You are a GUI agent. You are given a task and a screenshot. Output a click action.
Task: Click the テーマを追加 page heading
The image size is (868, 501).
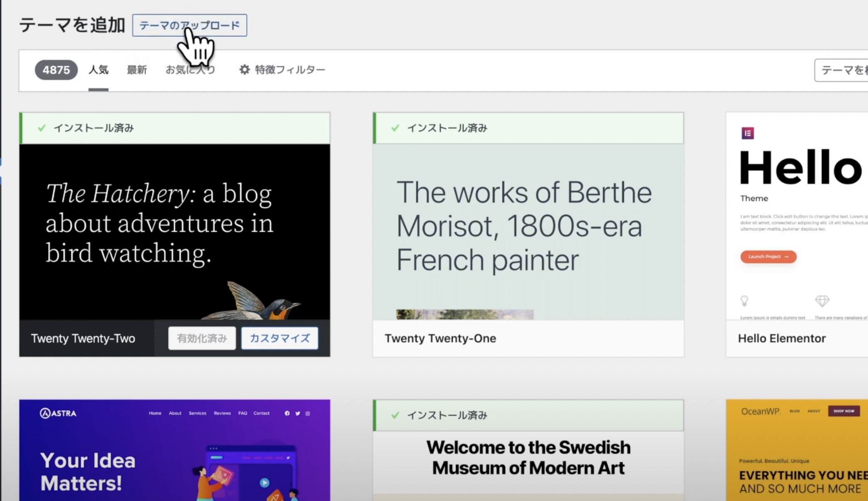72,25
